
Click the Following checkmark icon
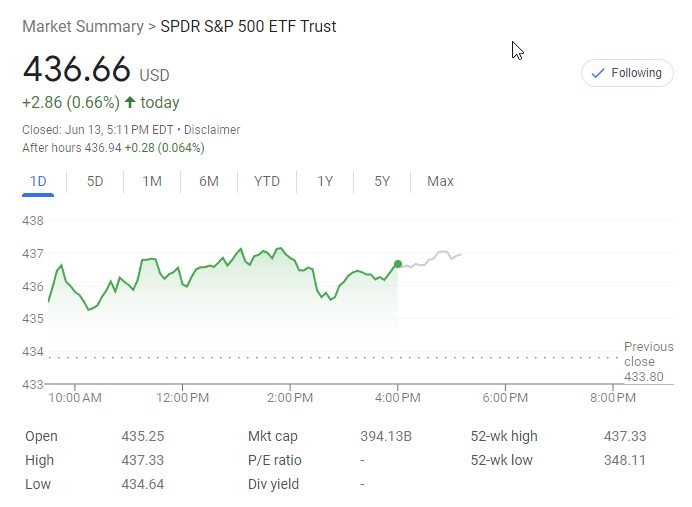click(x=598, y=73)
